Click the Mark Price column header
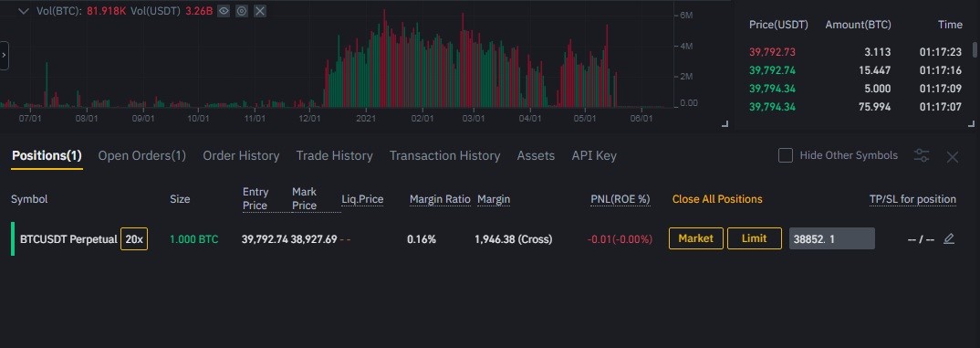 305,198
